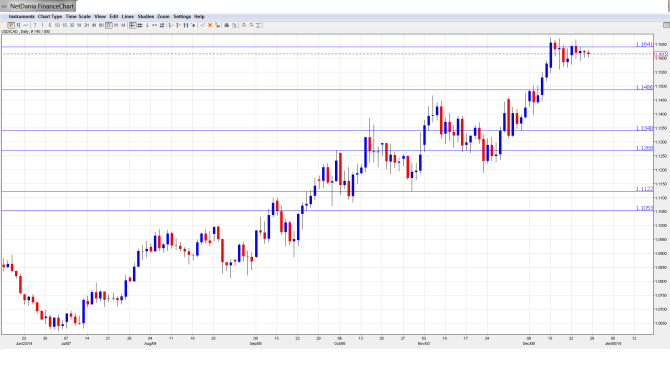The width and height of the screenshot is (670, 377).
Task: Select the candlestick chart type icon
Action: [x=11, y=26]
